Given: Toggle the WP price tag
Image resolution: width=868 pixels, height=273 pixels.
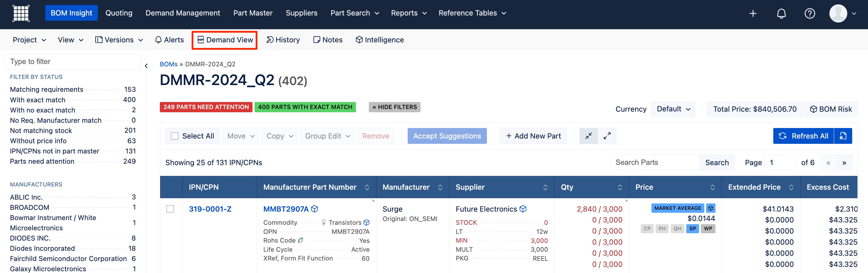Looking at the screenshot, I should point(708,229).
